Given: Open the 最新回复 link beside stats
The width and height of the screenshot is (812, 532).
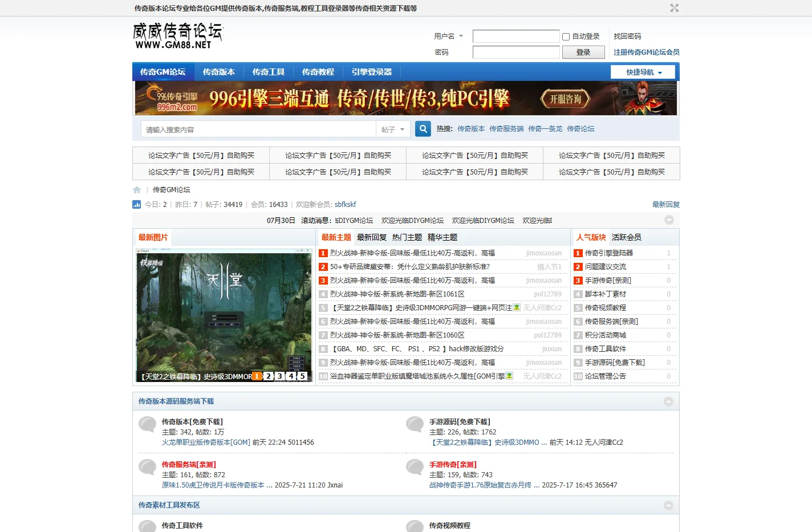Looking at the screenshot, I should (x=666, y=204).
